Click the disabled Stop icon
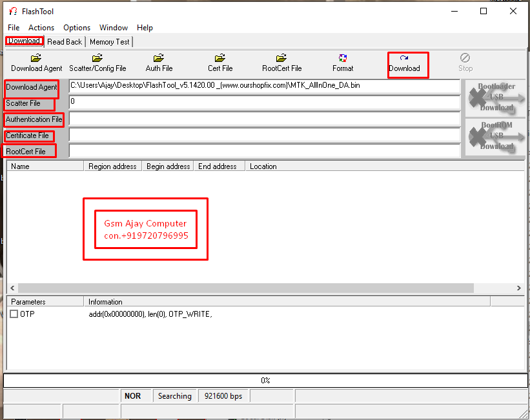The image size is (530, 420). coord(465,63)
